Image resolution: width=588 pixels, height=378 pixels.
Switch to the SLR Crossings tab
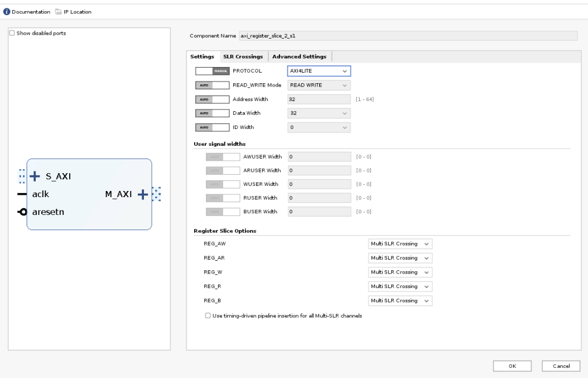click(243, 56)
